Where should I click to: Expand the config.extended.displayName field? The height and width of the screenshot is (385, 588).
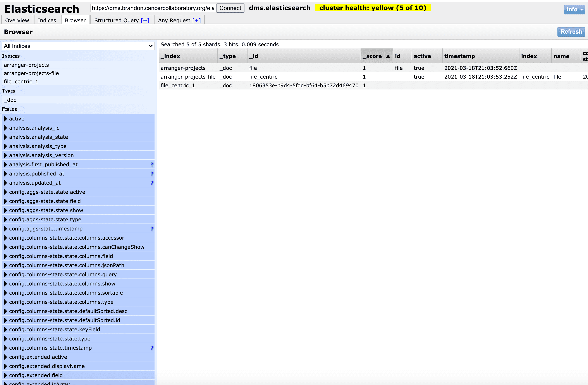(5, 366)
